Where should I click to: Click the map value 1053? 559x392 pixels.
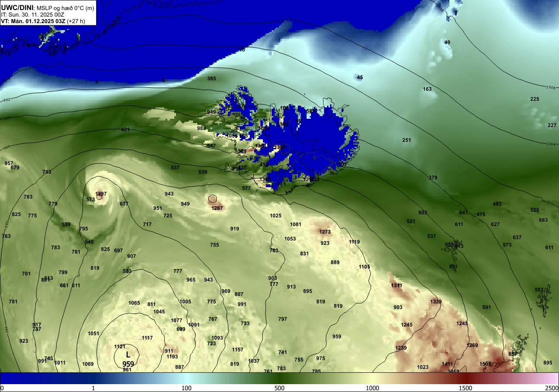click(290, 239)
